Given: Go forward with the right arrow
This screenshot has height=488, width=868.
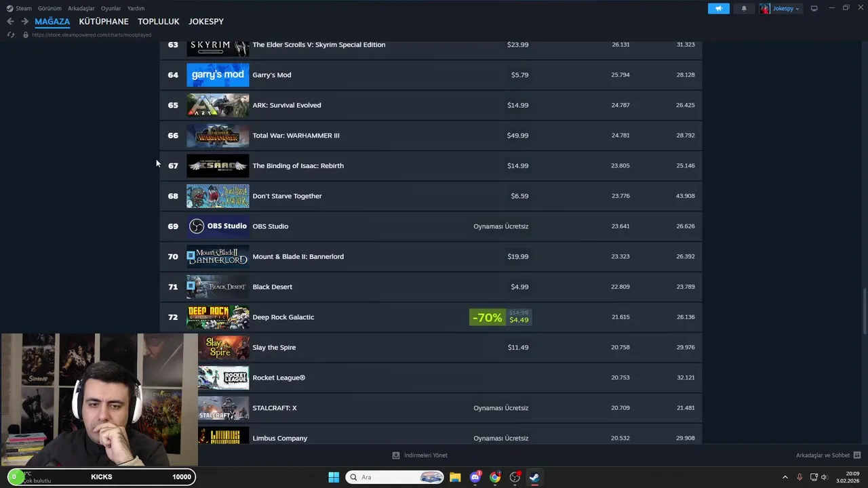Looking at the screenshot, I should coord(24,22).
